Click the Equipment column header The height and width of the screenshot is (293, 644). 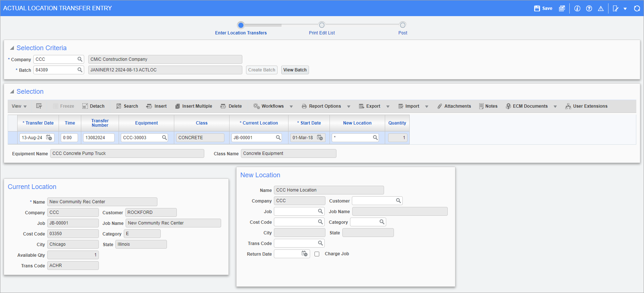point(146,123)
